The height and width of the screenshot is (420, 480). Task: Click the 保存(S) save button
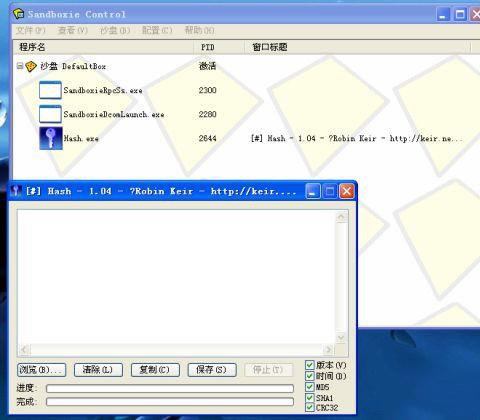click(212, 370)
